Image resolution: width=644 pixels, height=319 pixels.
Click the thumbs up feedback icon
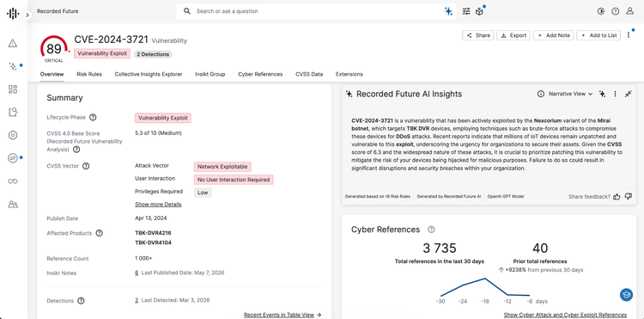point(617,197)
